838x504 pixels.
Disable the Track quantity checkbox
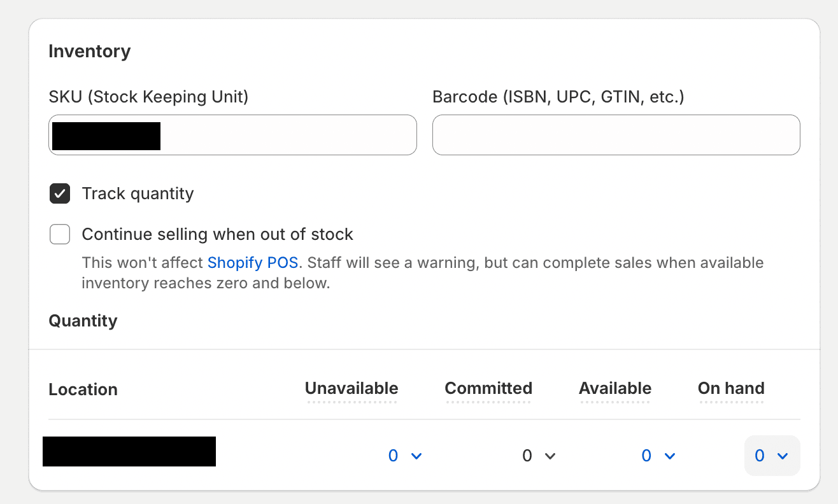(59, 193)
